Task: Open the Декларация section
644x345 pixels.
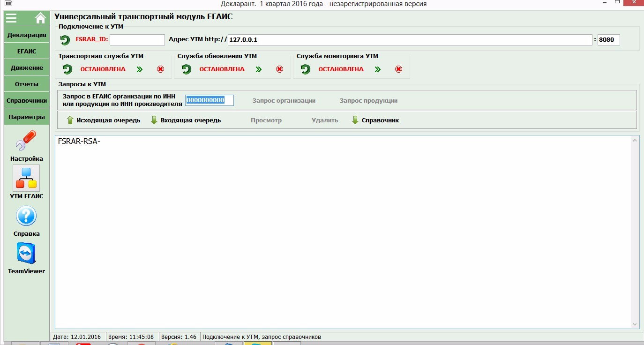Action: [x=27, y=35]
